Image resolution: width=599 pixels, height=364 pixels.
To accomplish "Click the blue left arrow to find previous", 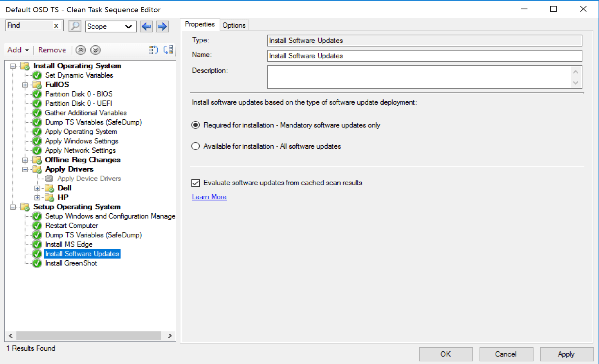I will tap(146, 26).
